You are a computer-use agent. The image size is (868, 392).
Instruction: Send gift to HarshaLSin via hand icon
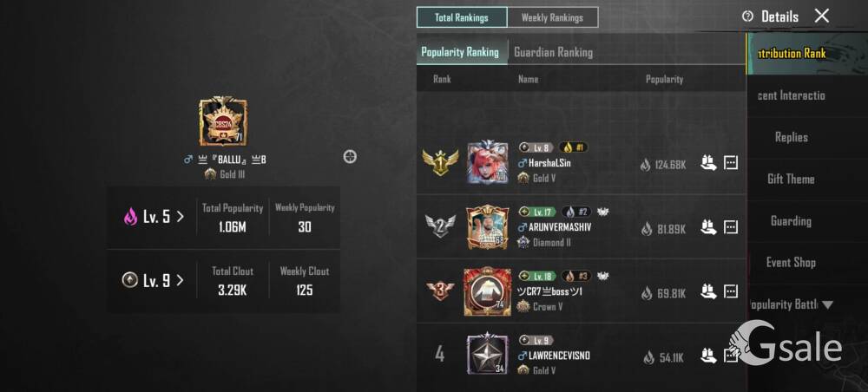(708, 163)
